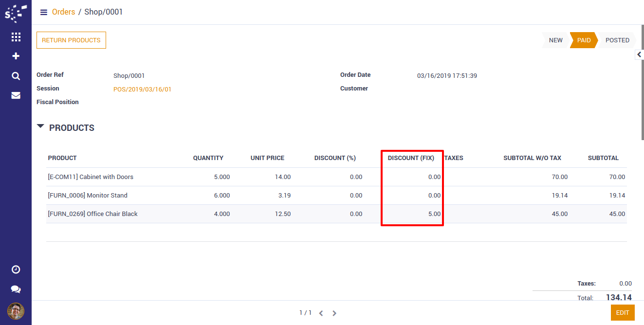The height and width of the screenshot is (325, 644).
Task: Click the Return Products button
Action: coord(71,40)
